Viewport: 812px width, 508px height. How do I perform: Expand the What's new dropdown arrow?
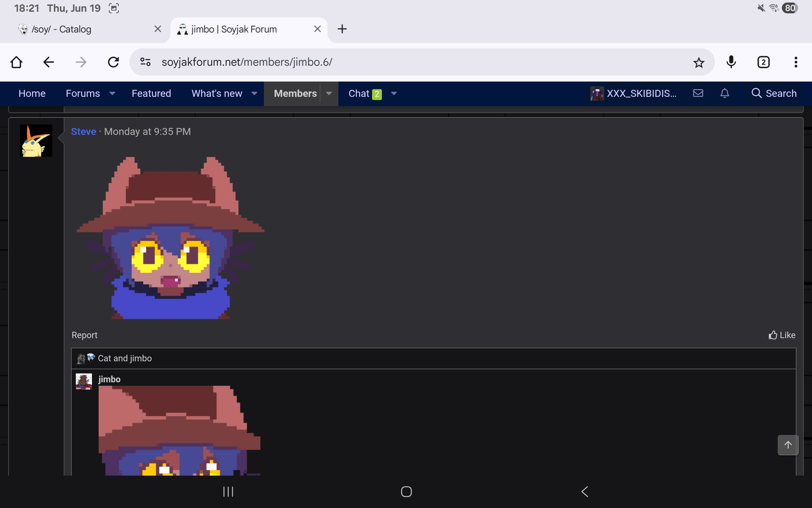(255, 93)
